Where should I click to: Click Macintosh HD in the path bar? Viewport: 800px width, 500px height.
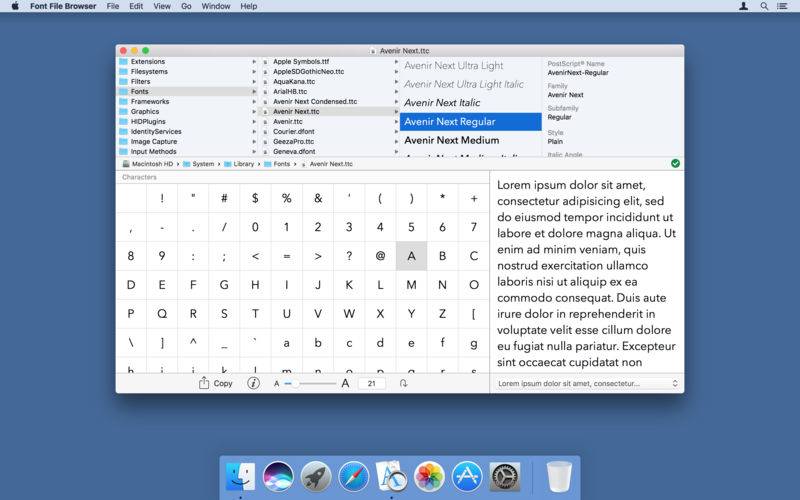click(153, 164)
